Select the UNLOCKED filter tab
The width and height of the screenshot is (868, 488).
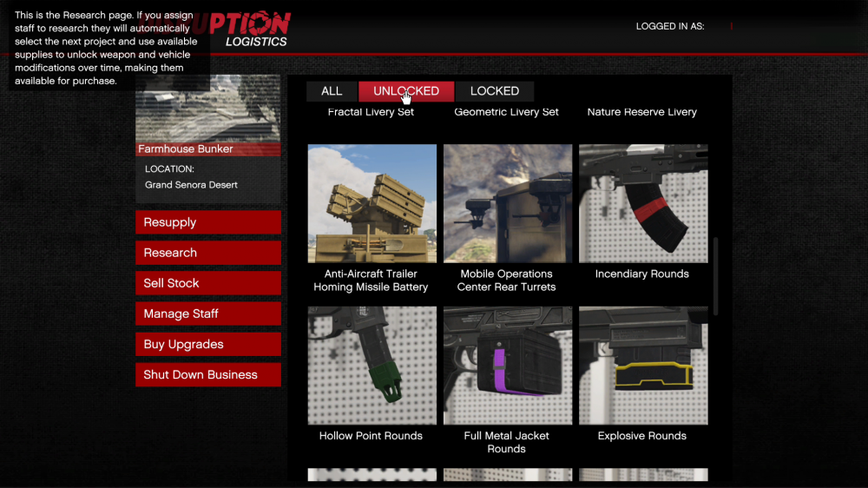[x=406, y=91]
